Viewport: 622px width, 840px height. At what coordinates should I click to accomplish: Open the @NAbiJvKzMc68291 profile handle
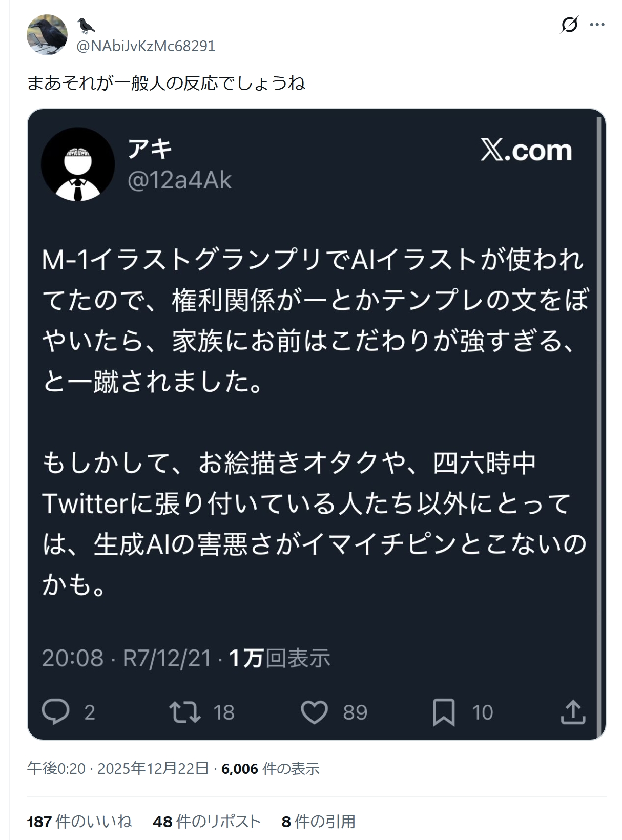(146, 46)
